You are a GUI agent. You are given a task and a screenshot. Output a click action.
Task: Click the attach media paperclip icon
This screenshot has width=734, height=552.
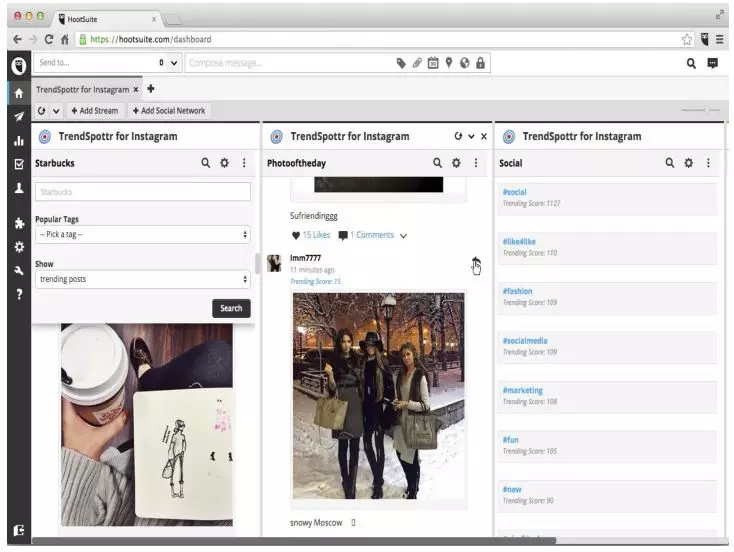417,63
